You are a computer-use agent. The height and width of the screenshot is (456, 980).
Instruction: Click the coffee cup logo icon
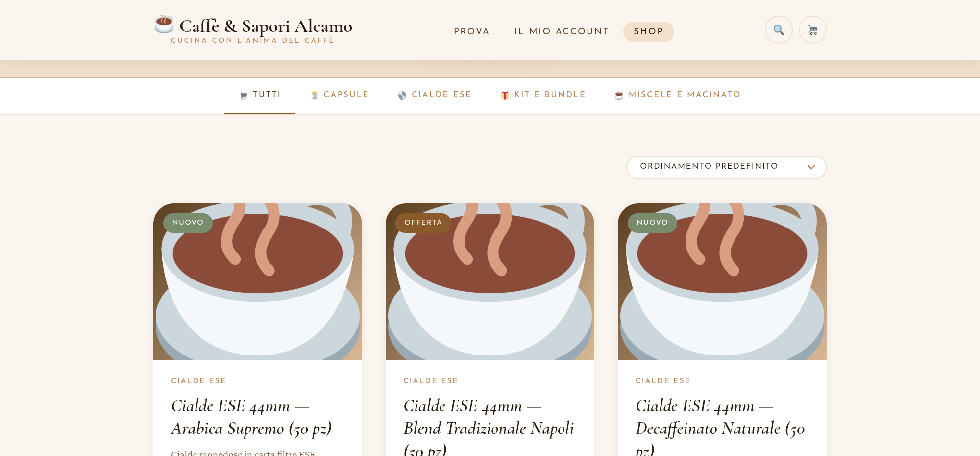click(x=164, y=24)
